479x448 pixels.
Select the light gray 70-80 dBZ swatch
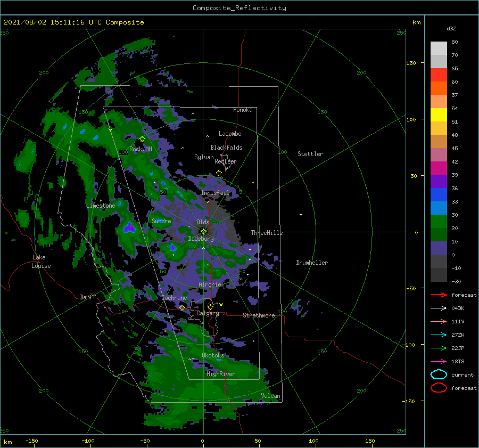tap(439, 48)
